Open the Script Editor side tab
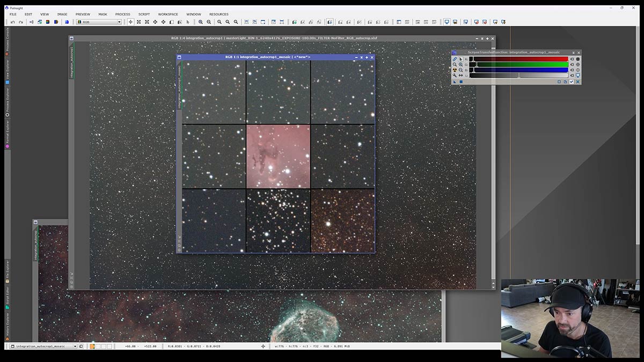 [8, 298]
